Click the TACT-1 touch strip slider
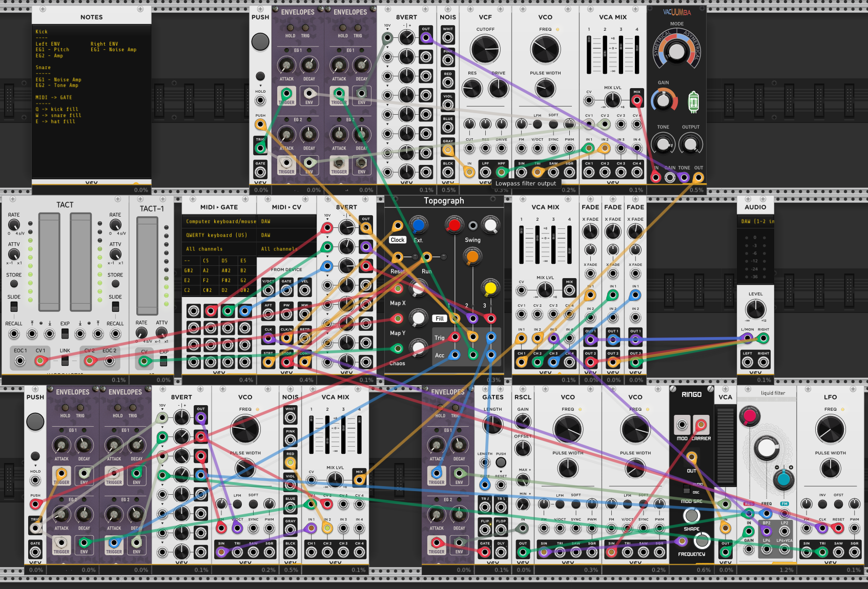This screenshot has width=868, height=589. tap(147, 265)
